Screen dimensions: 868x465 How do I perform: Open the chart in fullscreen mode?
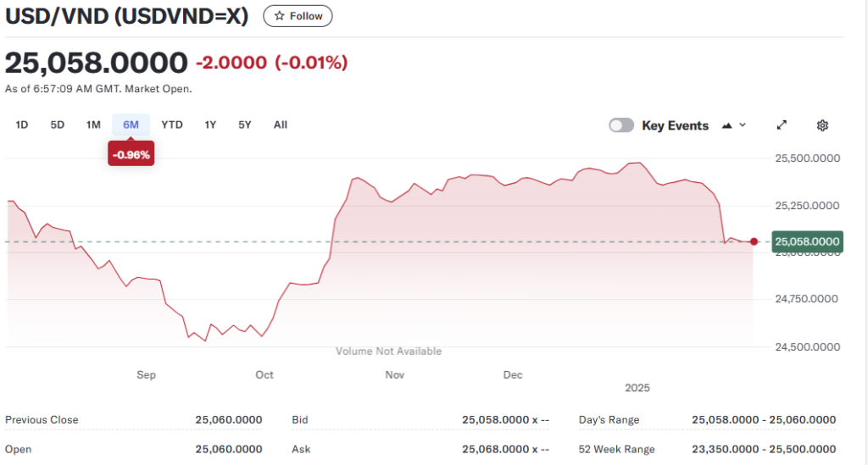[782, 125]
